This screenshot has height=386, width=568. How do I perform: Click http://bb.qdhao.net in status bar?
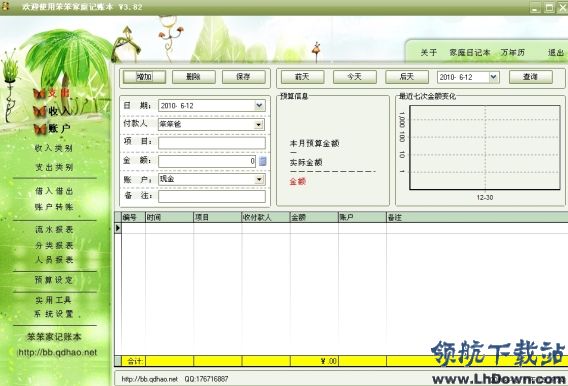pos(150,379)
